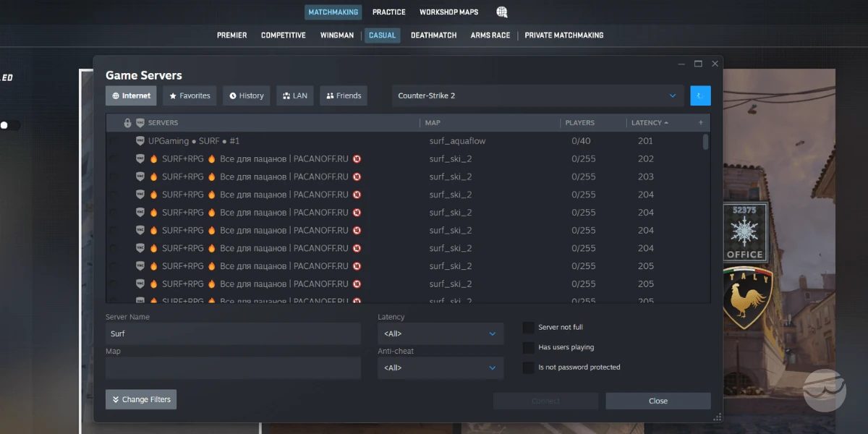Click the 0/40 players cell
The image size is (868, 434).
coord(581,141)
